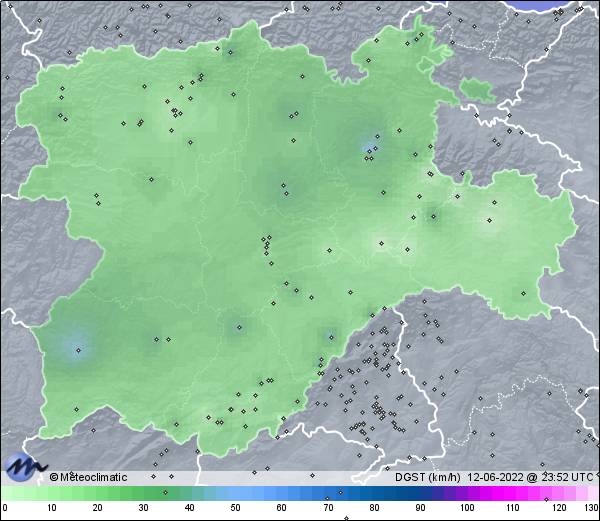Click the 90 label on the scale
This screenshot has height=521, width=600.
coord(420,508)
